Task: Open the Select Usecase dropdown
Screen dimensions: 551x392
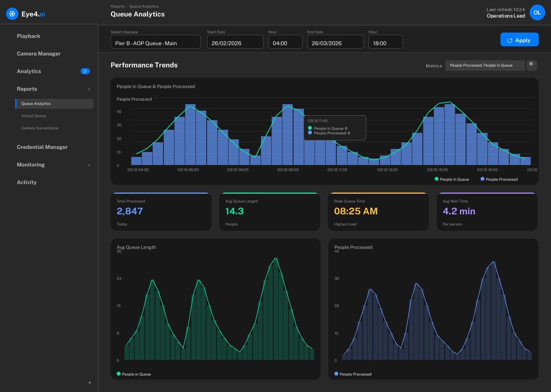Action: (x=155, y=42)
